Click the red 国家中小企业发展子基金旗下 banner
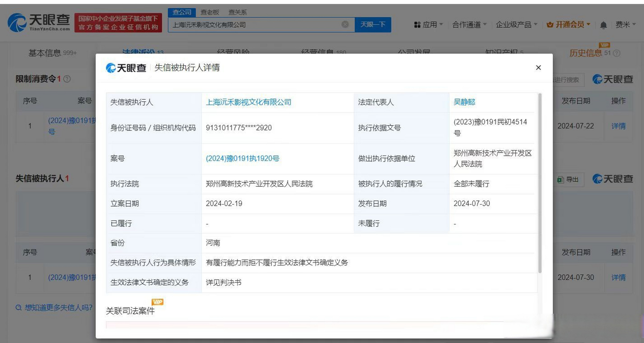The height and width of the screenshot is (343, 644). click(118, 23)
